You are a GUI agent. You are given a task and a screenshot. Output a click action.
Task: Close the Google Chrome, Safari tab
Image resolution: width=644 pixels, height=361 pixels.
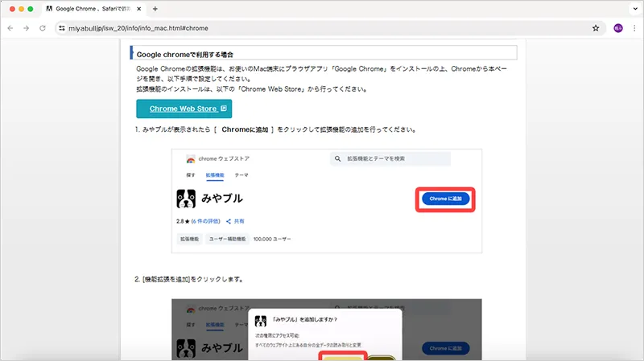138,9
